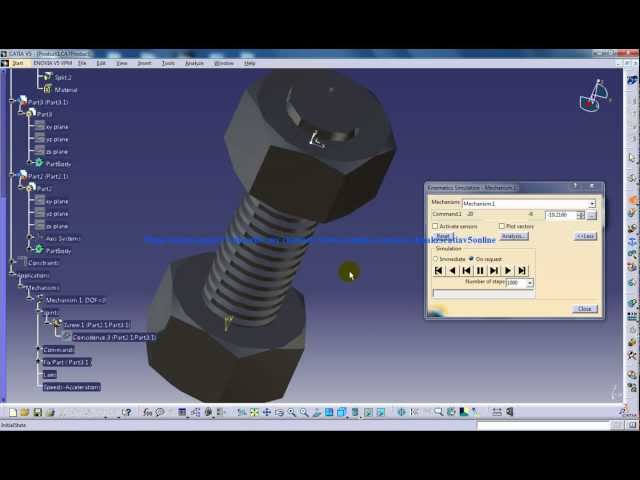Click the Isometric View cube icon
This screenshot has height=480, width=640.
(342, 412)
